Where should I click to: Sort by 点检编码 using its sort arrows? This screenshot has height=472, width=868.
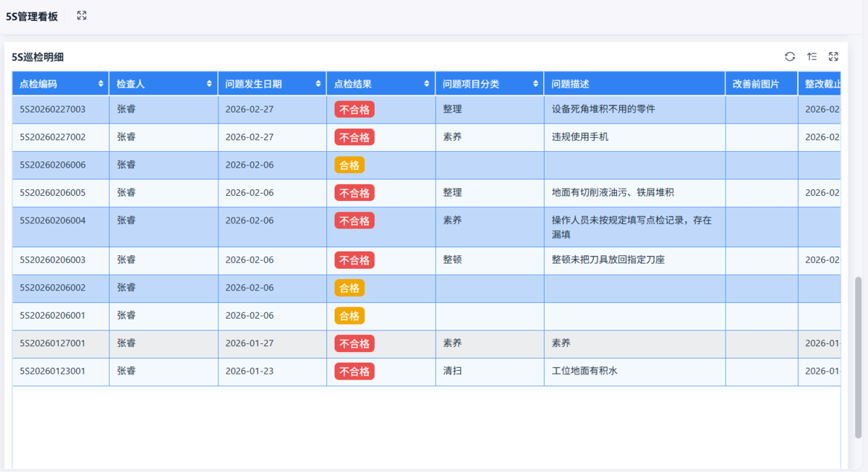tap(101, 84)
